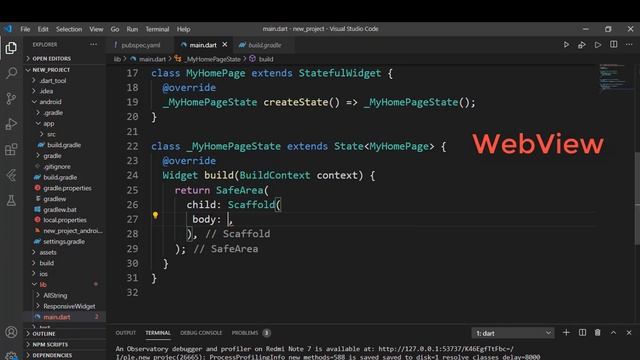The height and width of the screenshot is (360, 640).
Task: Split the editor to the right
Action: tap(613, 44)
